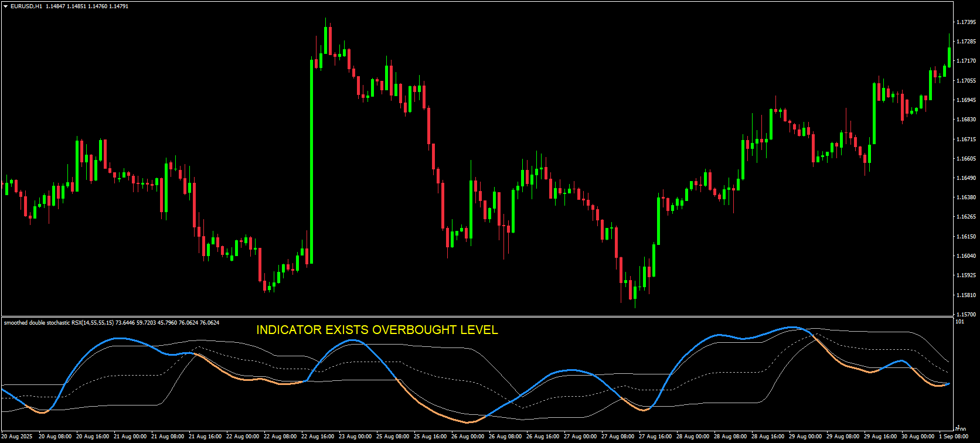Click the 25 Aug 08:00 time label

pyautogui.click(x=393, y=437)
